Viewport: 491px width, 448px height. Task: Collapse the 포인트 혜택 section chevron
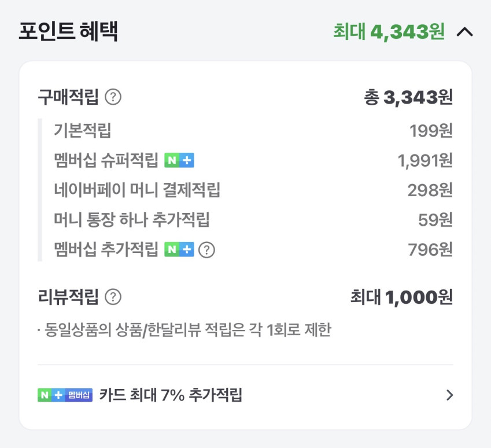(464, 32)
